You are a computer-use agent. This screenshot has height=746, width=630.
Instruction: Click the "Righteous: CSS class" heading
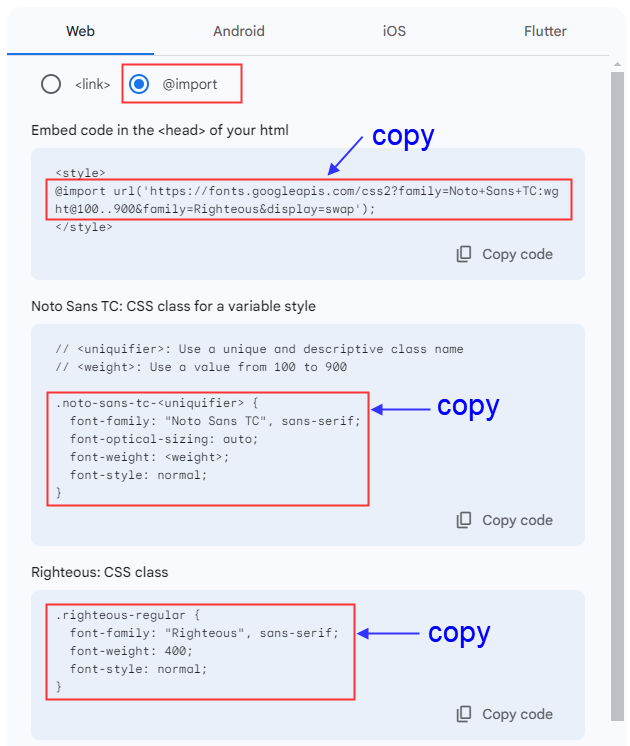100,573
